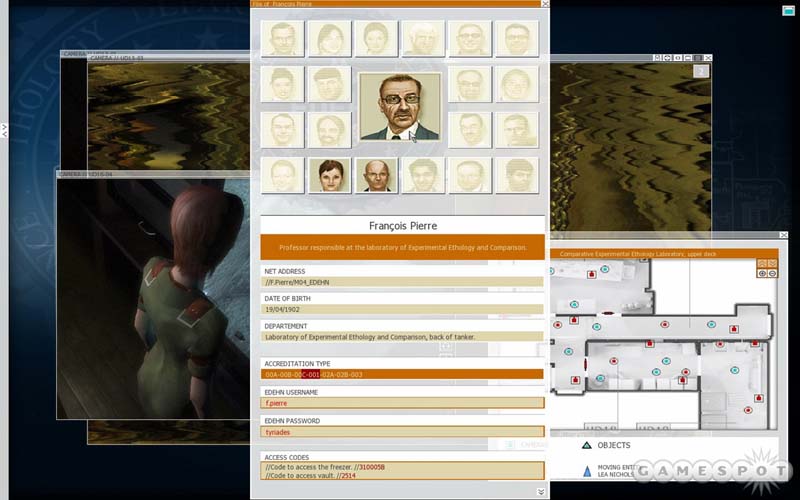Viewport: 800px width, 500px height.
Task: Select the colored portrait of the bald man
Action: [x=377, y=175]
